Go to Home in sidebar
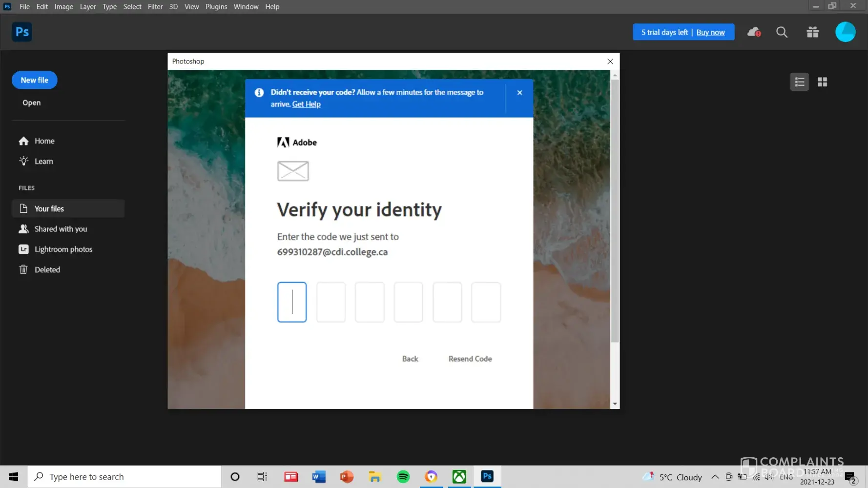The width and height of the screenshot is (868, 488). coord(44,141)
